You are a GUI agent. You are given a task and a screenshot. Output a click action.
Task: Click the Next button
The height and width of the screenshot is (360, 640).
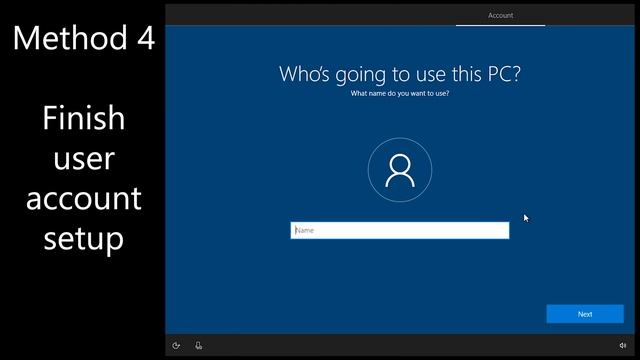585,314
